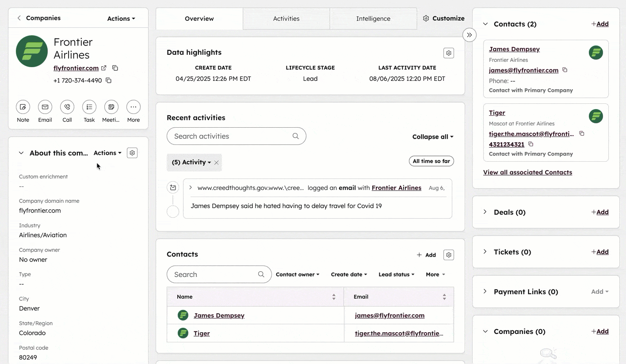Open the Lead status filter dropdown

(396, 274)
